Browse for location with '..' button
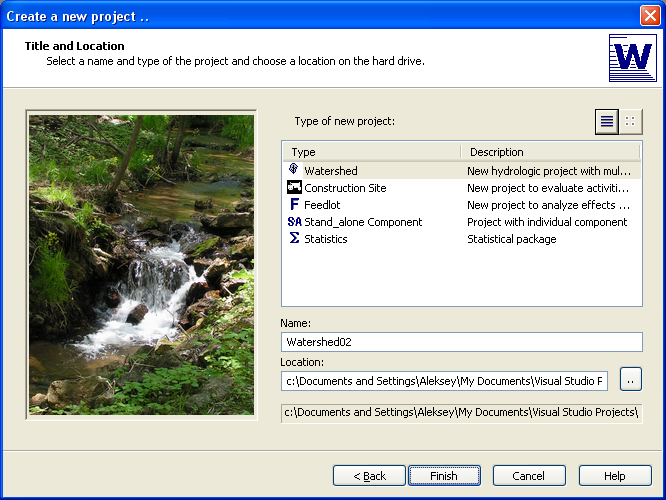Viewport: 666px width, 500px height. click(x=631, y=379)
